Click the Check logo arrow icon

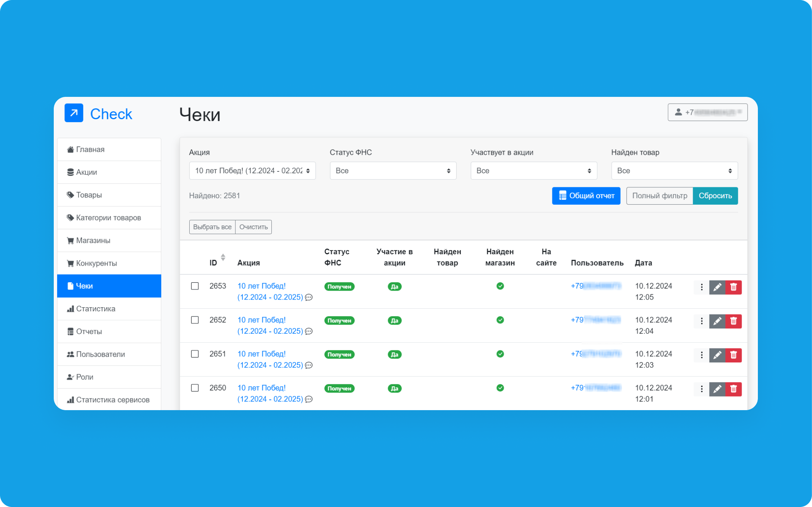tap(74, 113)
